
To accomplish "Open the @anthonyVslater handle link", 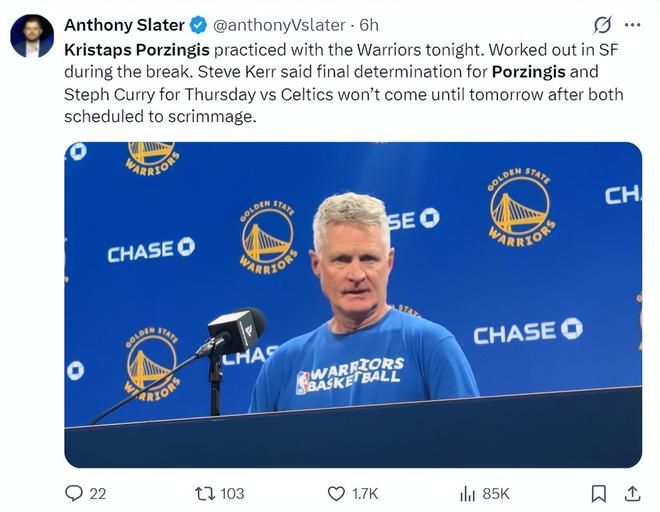I will (x=280, y=24).
